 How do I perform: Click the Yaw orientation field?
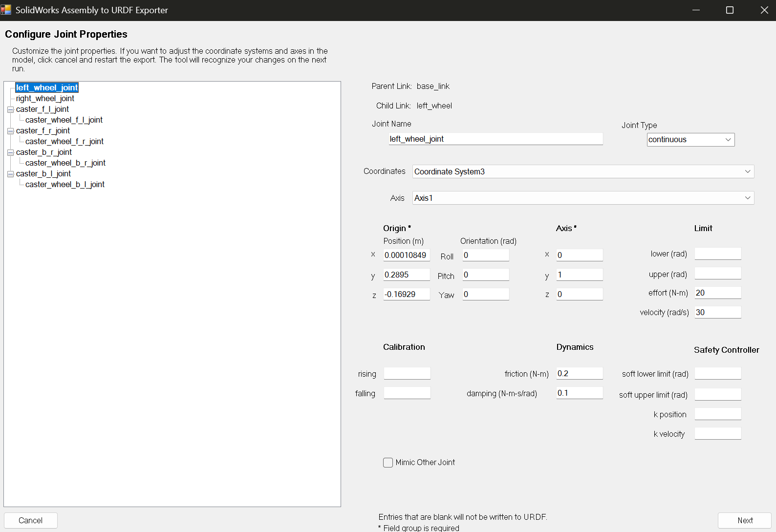click(x=486, y=294)
